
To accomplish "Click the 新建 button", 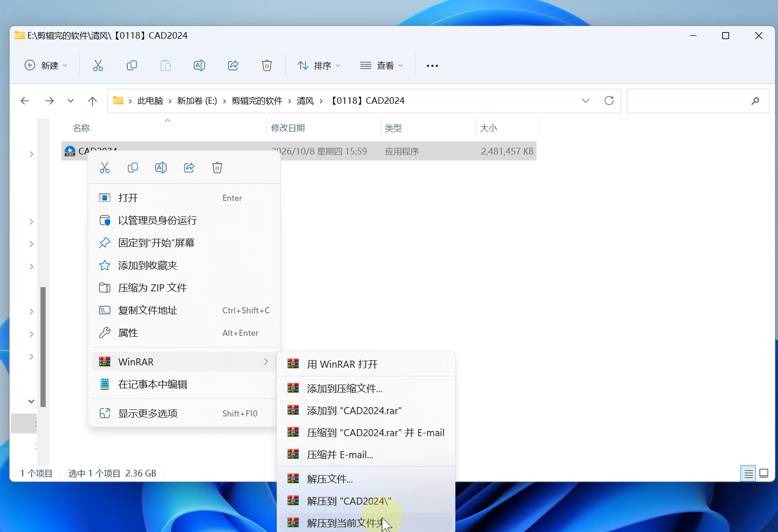I will click(46, 66).
